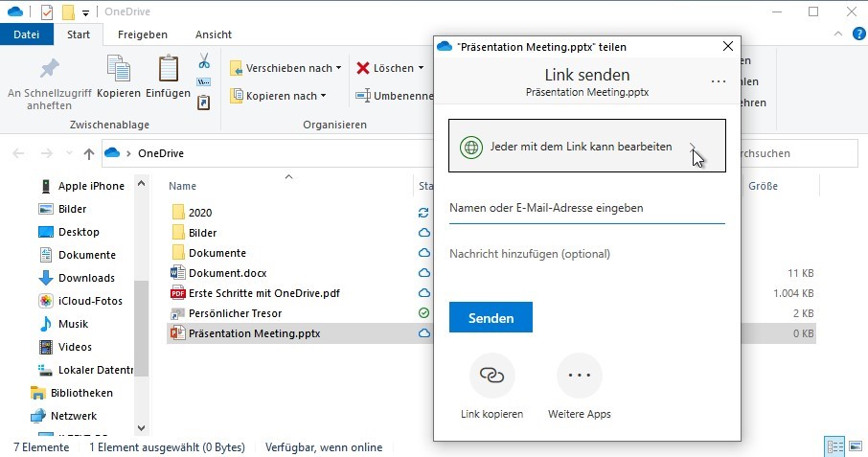Select iCloud-Fotos in navigation pane
Viewport: 868px width, 457px height.
coord(80,301)
